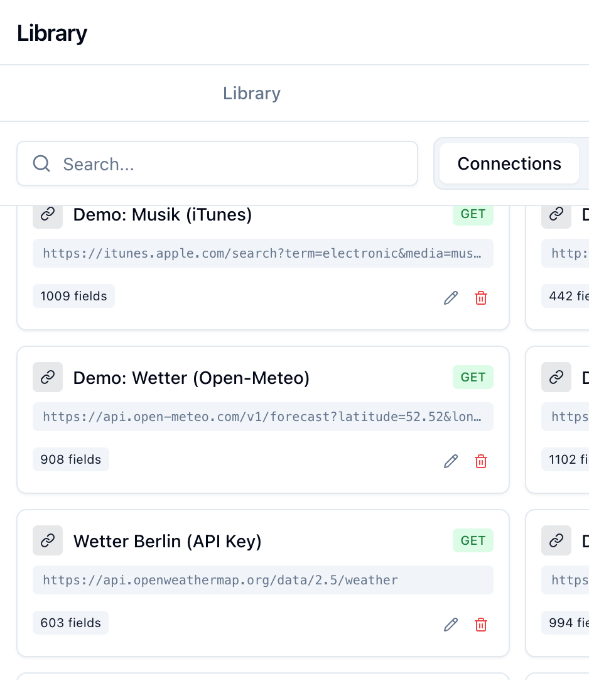Screen dimensions: 589x700
Task: Edit the Demo: Wetter (Open-Meteo) request
Action: click(450, 461)
